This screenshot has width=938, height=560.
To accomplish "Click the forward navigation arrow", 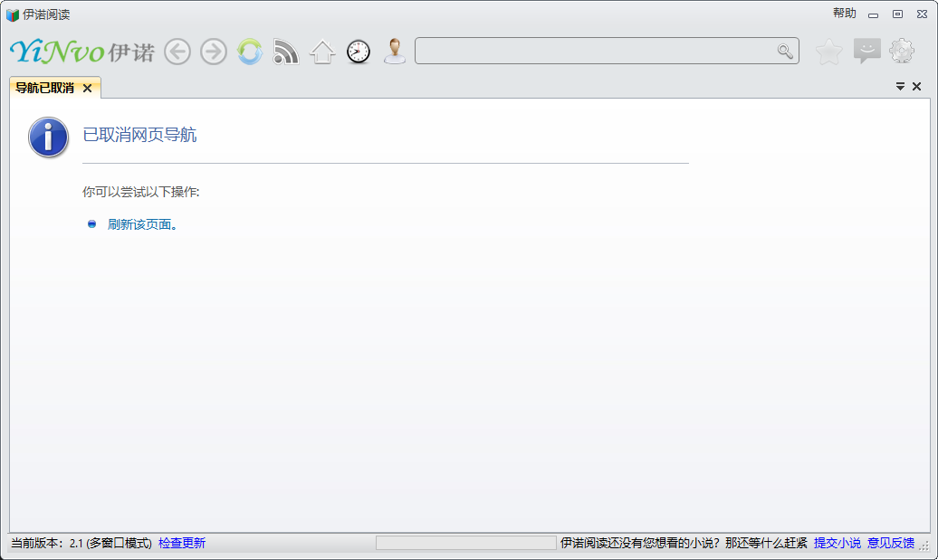I will (x=214, y=52).
